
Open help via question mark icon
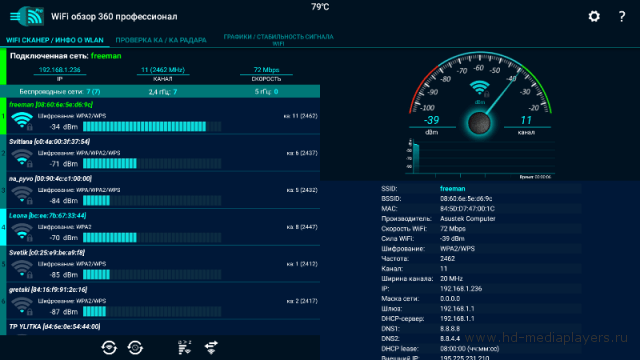coord(622,16)
